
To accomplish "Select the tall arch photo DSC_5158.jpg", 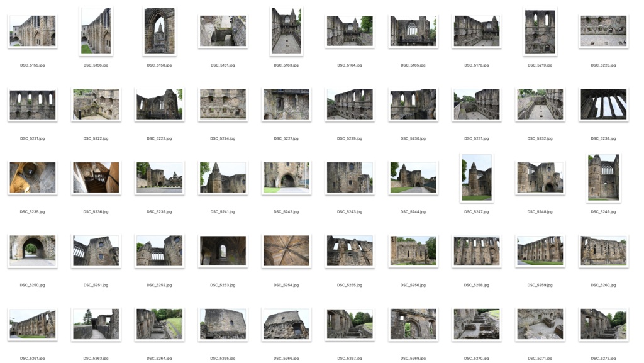I will [159, 30].
